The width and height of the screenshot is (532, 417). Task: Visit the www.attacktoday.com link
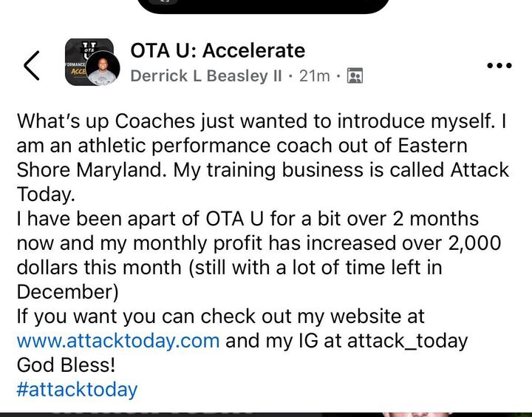pyautogui.click(x=117, y=341)
